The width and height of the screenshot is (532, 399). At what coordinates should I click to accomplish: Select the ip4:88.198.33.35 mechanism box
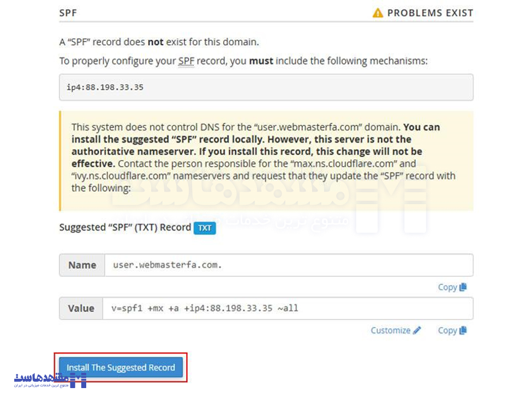(266, 87)
